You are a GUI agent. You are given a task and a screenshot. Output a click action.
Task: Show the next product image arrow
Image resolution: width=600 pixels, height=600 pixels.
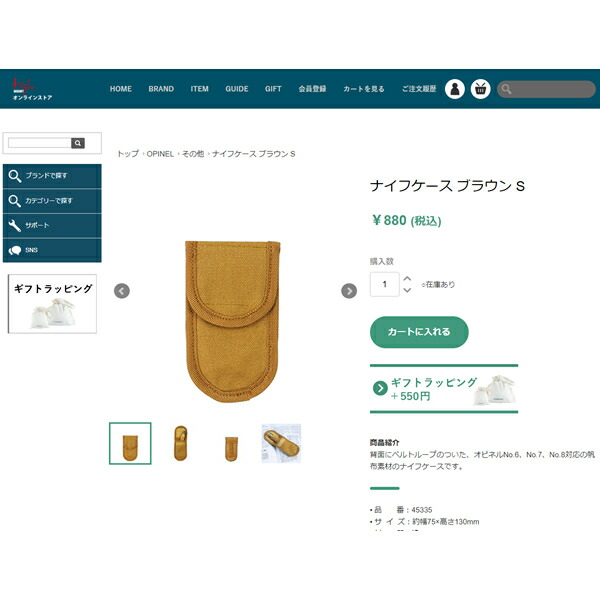349,291
